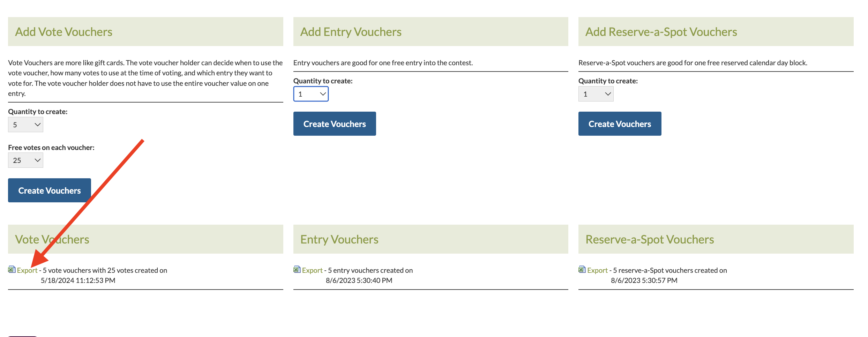The width and height of the screenshot is (868, 337).
Task: Click the Add Vote Vouchers heading
Action: pyautogui.click(x=63, y=32)
